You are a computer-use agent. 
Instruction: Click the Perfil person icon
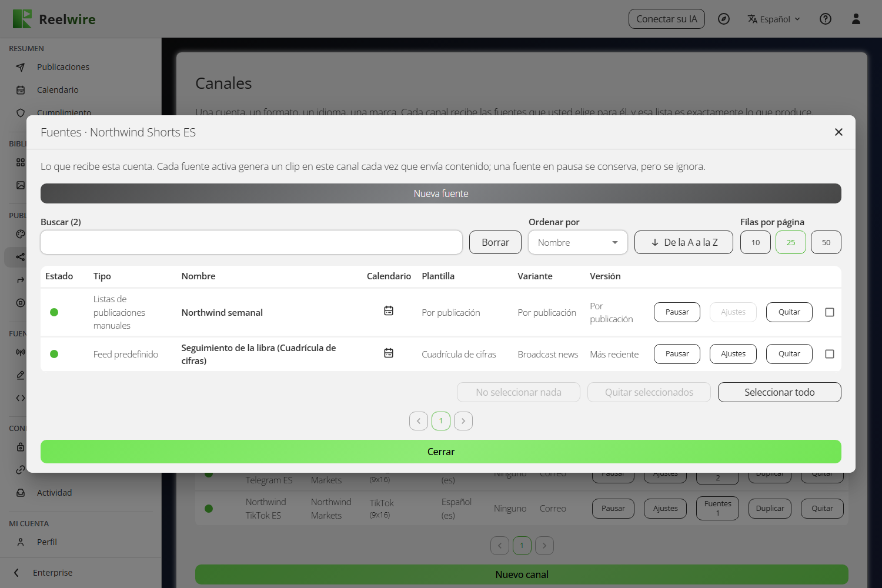coord(21,542)
